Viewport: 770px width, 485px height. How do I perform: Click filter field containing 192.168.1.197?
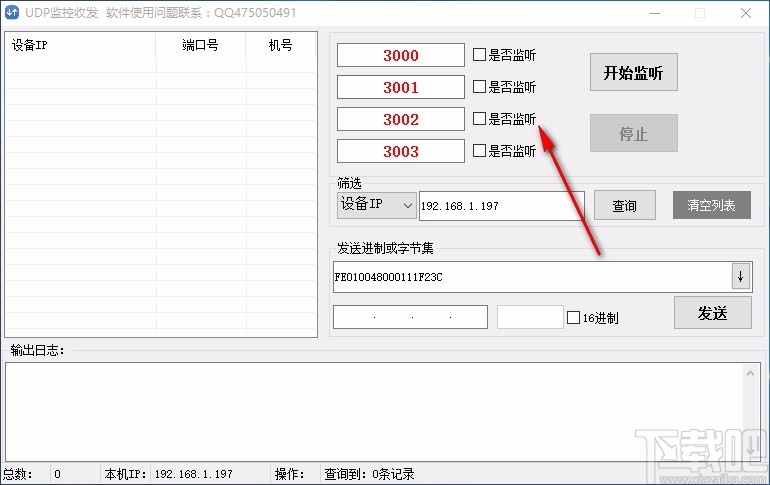point(501,206)
